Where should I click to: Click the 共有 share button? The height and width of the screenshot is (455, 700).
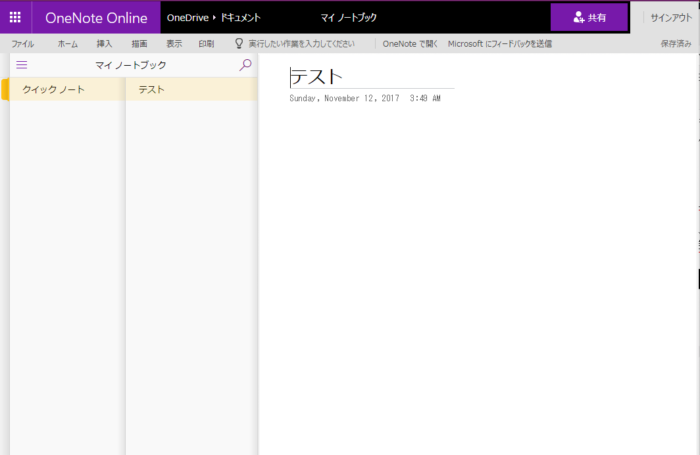click(x=589, y=17)
